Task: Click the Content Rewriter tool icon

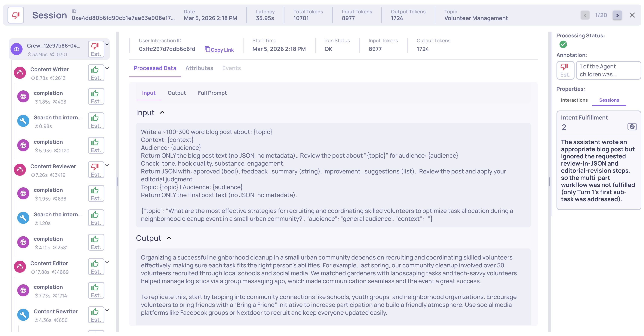Action: point(23,315)
